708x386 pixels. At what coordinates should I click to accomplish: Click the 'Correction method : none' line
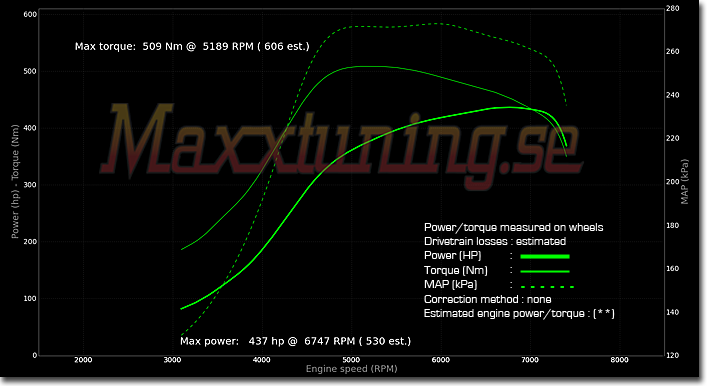point(488,299)
